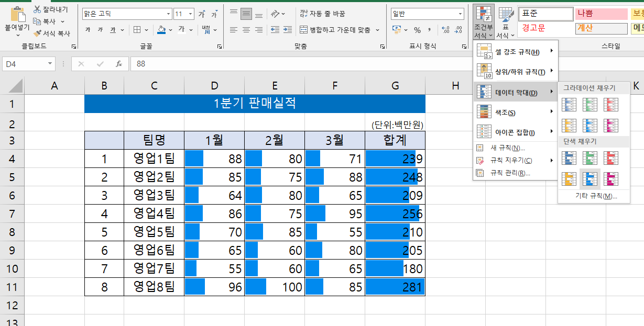Center text horizontally in cell

[x=246, y=30]
